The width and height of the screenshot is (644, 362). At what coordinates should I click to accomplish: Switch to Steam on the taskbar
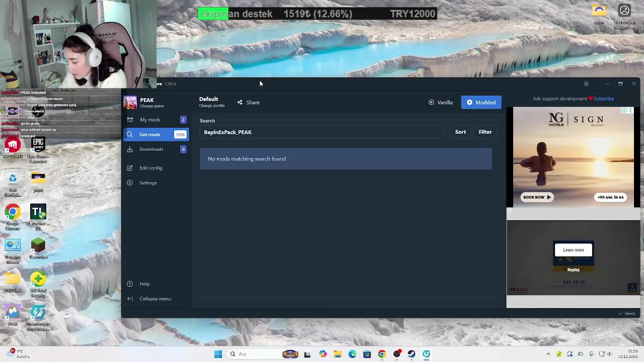coord(412,354)
